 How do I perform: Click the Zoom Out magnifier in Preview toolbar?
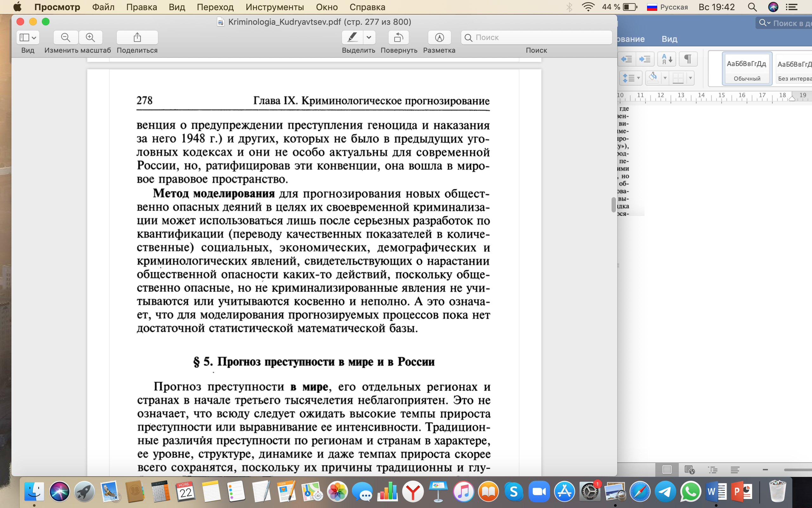[x=66, y=37]
